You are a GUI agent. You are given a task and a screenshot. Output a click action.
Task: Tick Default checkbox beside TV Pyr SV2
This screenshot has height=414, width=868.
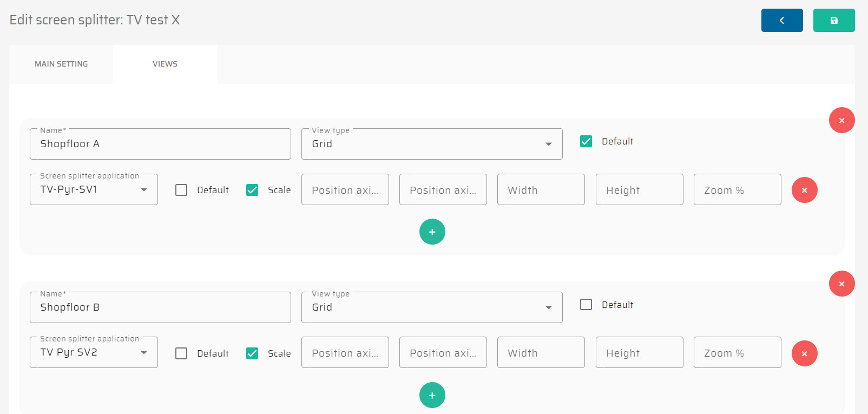tap(181, 353)
